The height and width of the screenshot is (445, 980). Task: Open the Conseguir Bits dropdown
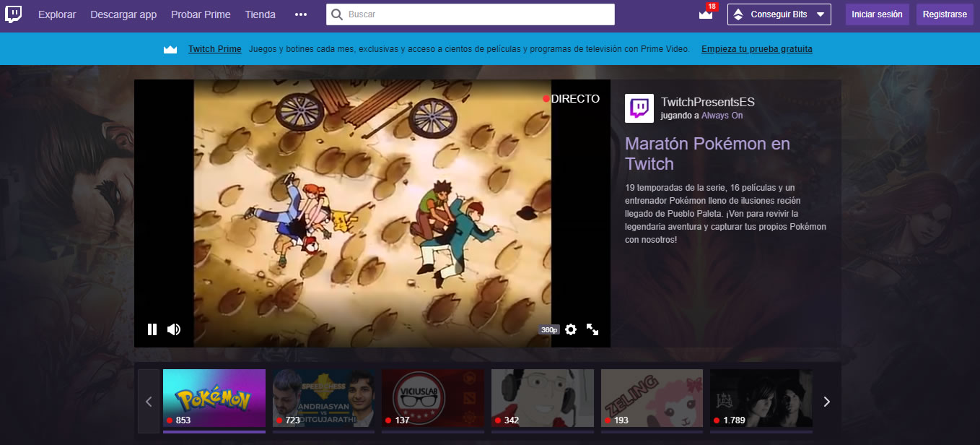point(779,14)
